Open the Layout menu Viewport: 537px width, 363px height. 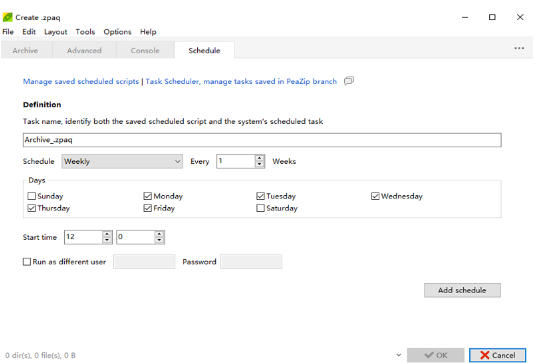click(x=55, y=32)
